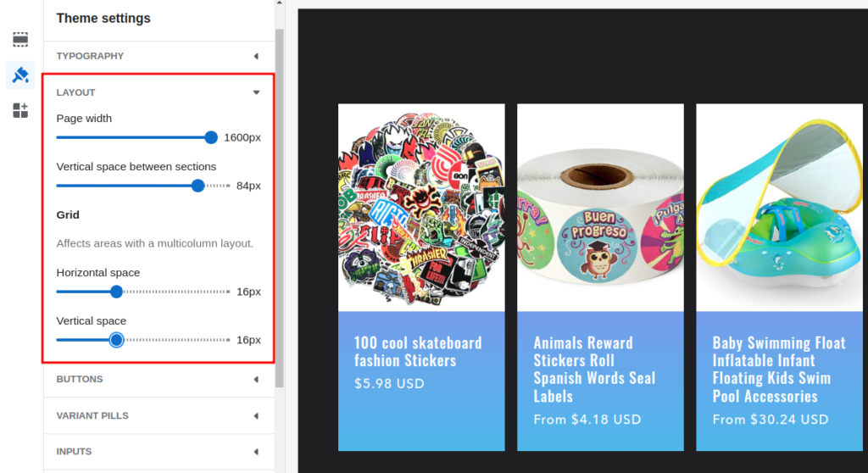Click the Grid subheading text

(x=68, y=215)
